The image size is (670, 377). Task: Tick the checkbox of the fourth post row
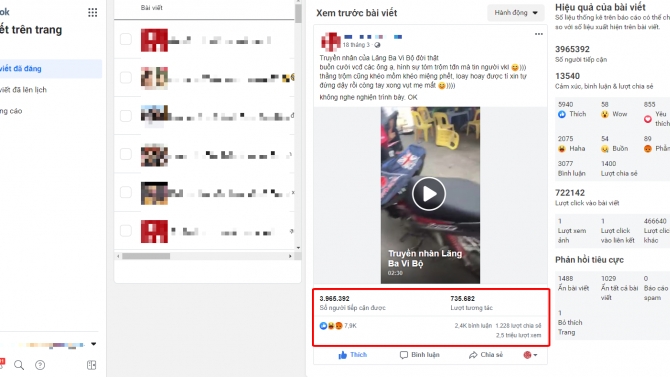tap(126, 154)
